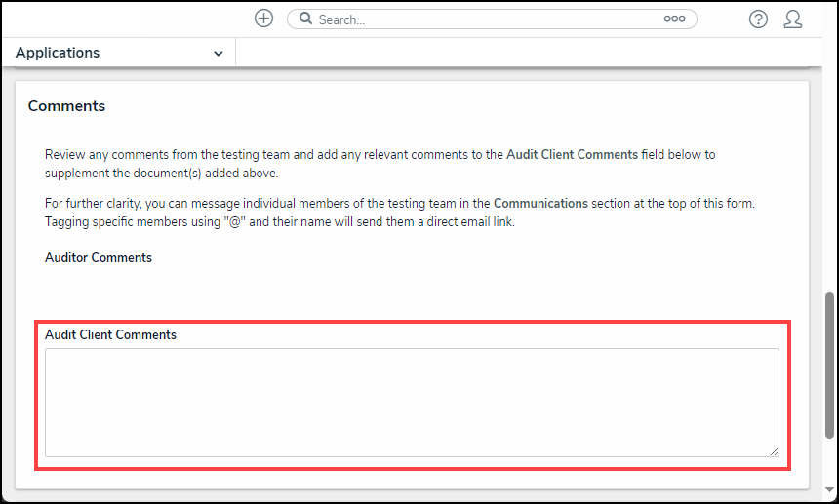The image size is (839, 504).
Task: Click the Comments section heading
Action: tap(66, 106)
